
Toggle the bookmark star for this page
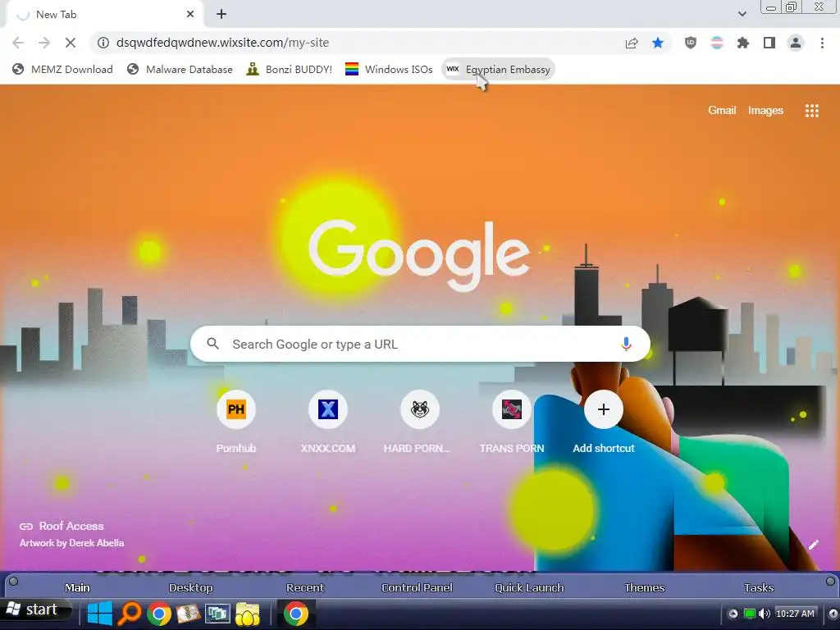658,43
